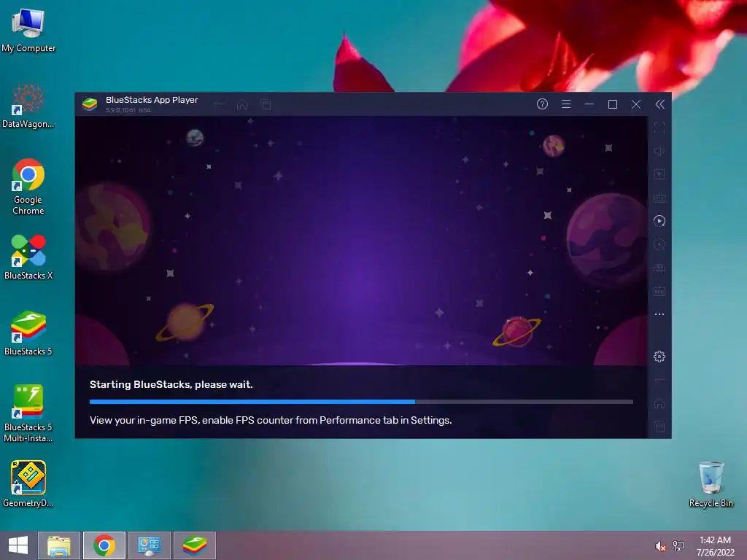This screenshot has height=560, width=747.
Task: Open recent apps icon in BlueStacks title bar
Action: 266,104
